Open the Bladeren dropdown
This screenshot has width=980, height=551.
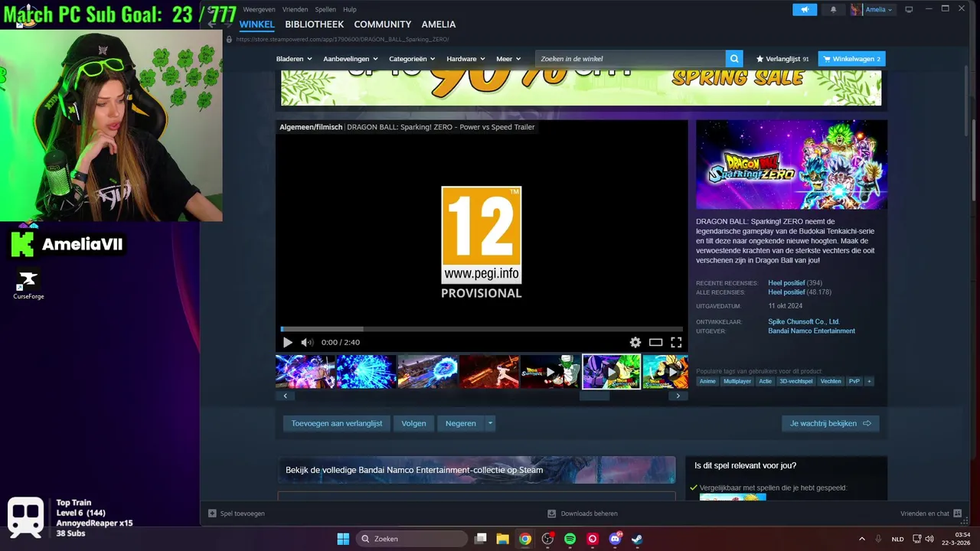pos(294,59)
